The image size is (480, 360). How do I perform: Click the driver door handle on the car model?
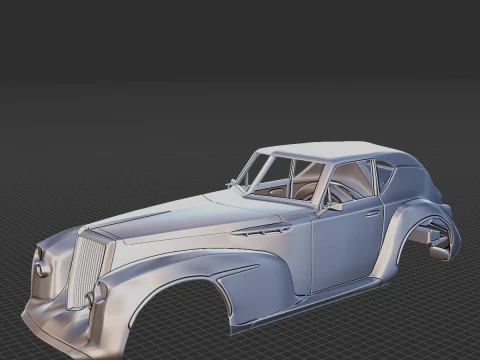pyautogui.click(x=373, y=213)
